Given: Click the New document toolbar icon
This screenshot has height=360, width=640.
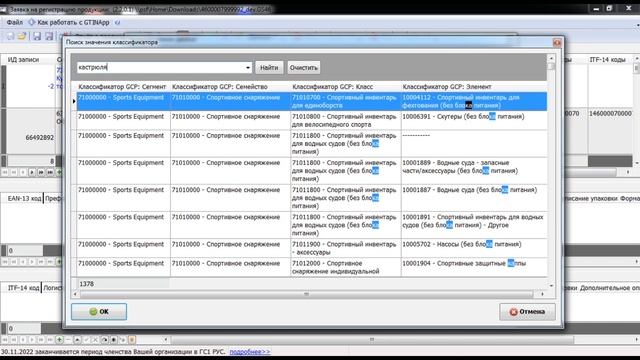Looking at the screenshot, I should pos(10,36).
